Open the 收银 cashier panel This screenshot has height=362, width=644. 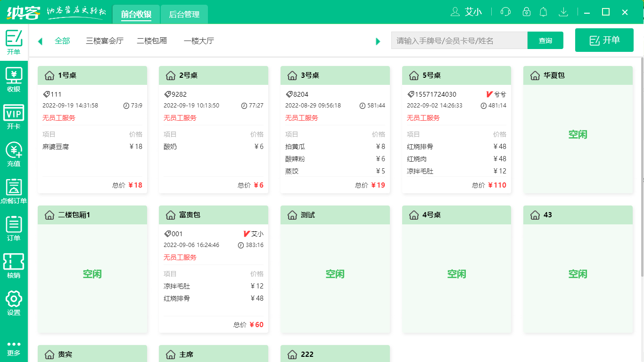tap(14, 79)
